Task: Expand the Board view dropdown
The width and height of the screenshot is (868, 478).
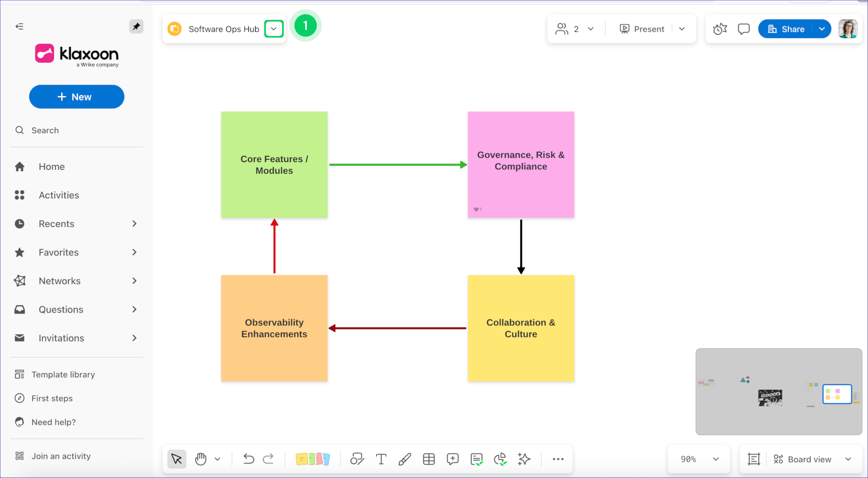Action: [x=848, y=459]
